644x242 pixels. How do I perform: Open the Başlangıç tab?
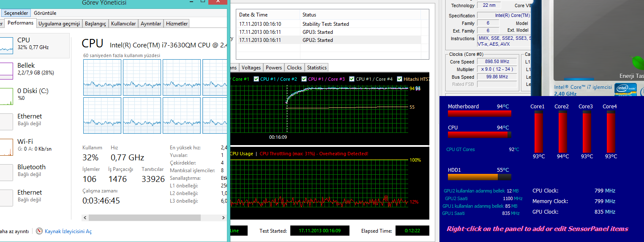point(95,24)
